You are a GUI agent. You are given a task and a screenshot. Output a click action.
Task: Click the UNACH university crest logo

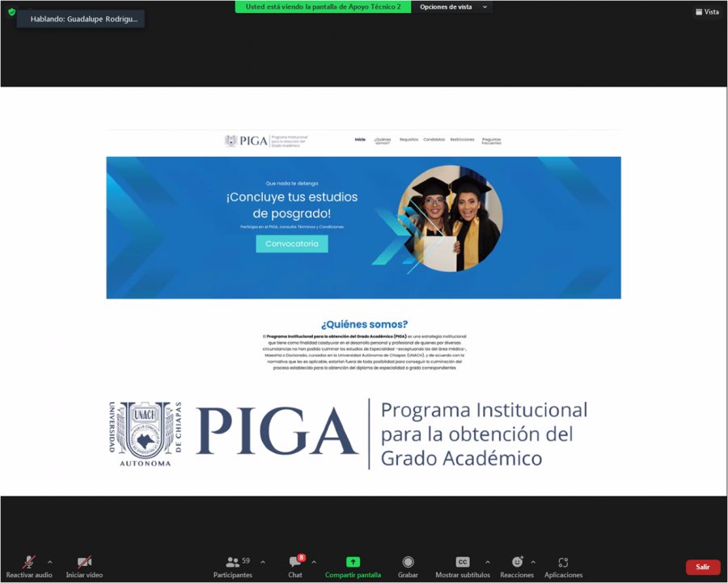(x=145, y=433)
